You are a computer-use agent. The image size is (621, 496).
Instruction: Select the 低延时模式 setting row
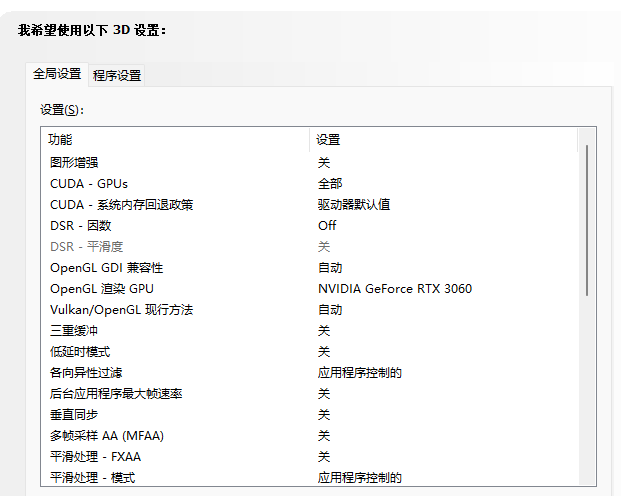pyautogui.click(x=80, y=352)
